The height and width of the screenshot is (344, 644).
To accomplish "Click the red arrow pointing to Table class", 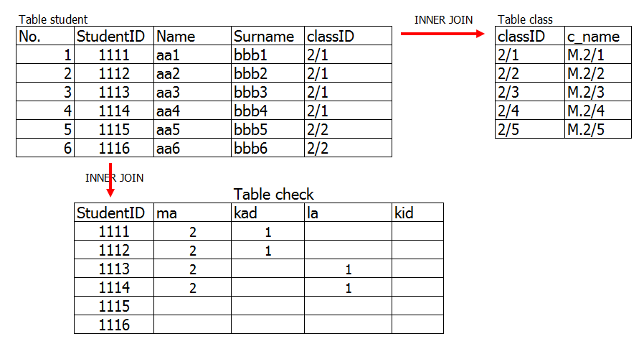I will point(444,33).
